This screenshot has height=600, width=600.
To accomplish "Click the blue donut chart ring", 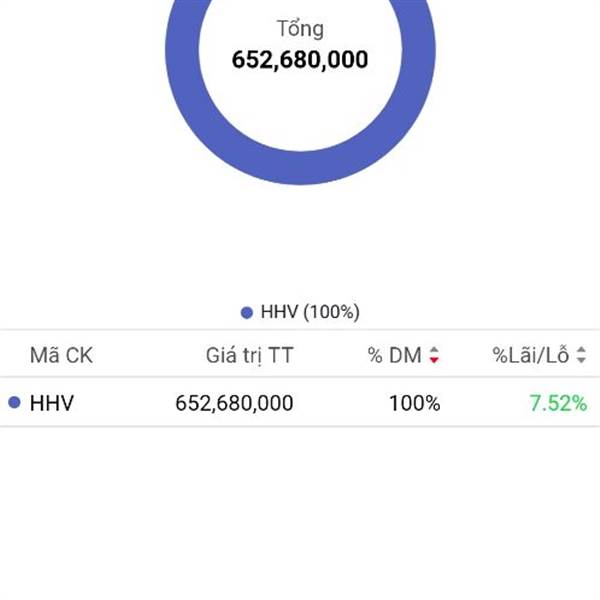I will (x=300, y=168).
